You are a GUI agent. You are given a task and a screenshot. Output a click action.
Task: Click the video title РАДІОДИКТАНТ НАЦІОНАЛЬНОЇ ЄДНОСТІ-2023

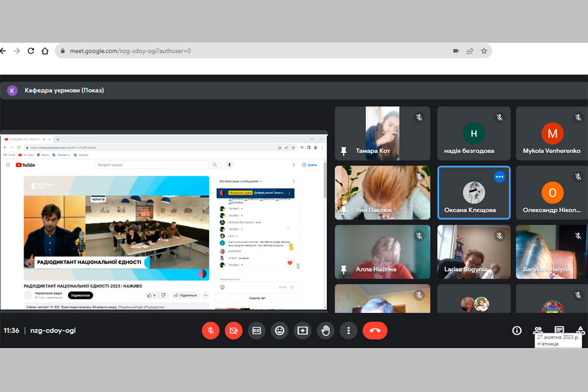[83, 286]
